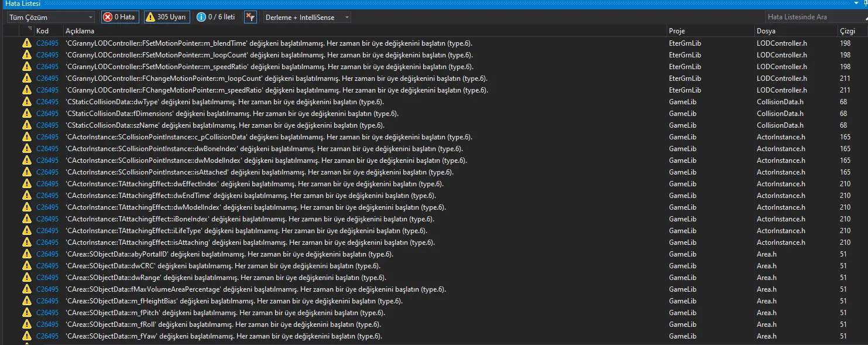Click warning icon of the isAttaching row
Image resolution: width=868 pixels, height=345 pixels.
point(26,242)
